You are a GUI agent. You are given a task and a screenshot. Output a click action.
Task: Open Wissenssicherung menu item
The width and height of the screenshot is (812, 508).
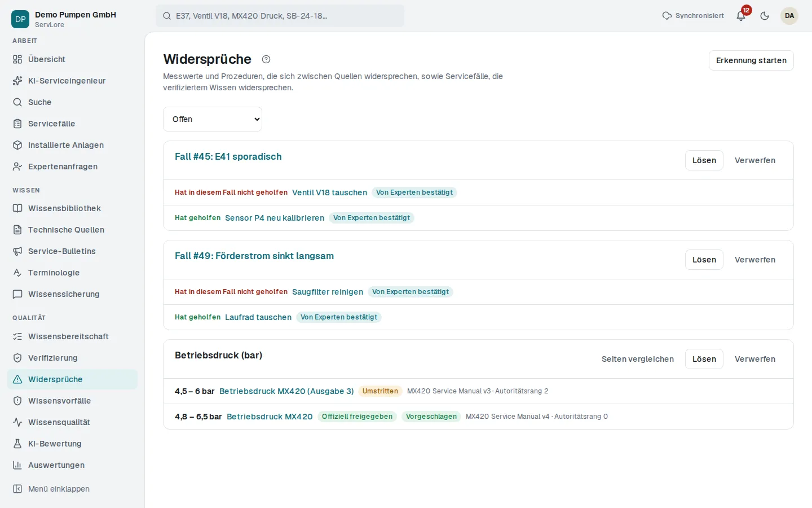pos(72,294)
